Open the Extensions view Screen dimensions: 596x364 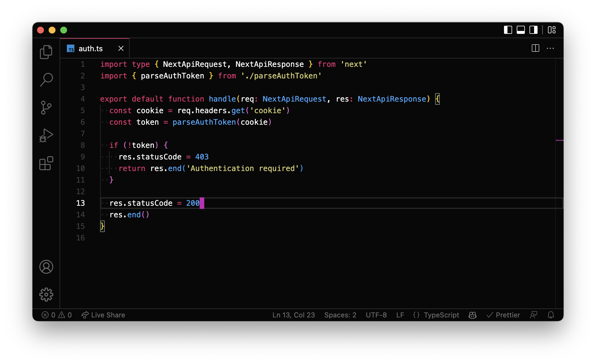pos(46,163)
